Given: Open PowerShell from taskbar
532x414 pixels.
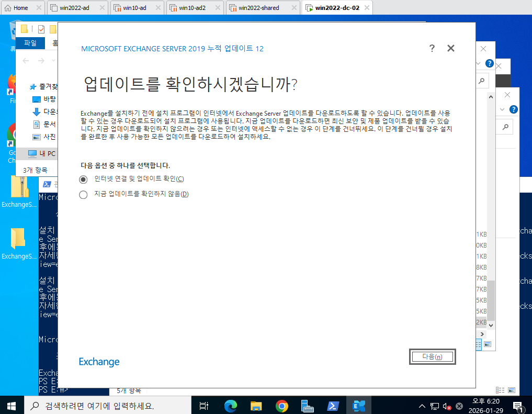Looking at the screenshot, I should pyautogui.click(x=333, y=406).
